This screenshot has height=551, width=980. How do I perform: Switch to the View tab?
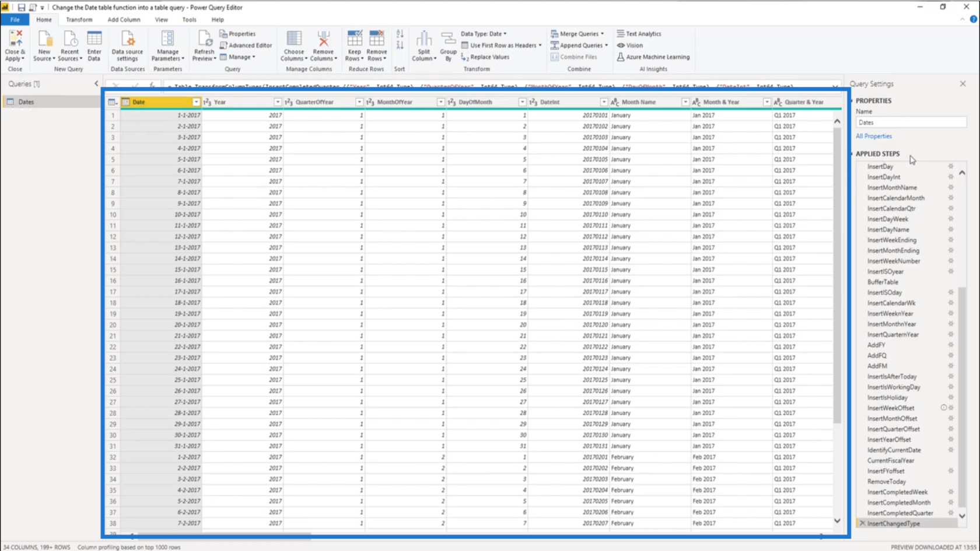pyautogui.click(x=161, y=19)
